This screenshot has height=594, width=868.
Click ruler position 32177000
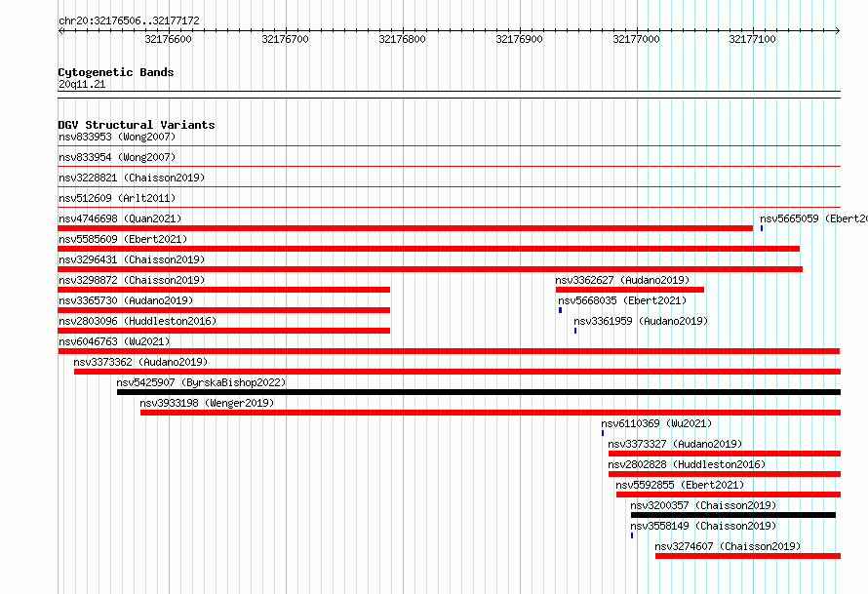637,39
